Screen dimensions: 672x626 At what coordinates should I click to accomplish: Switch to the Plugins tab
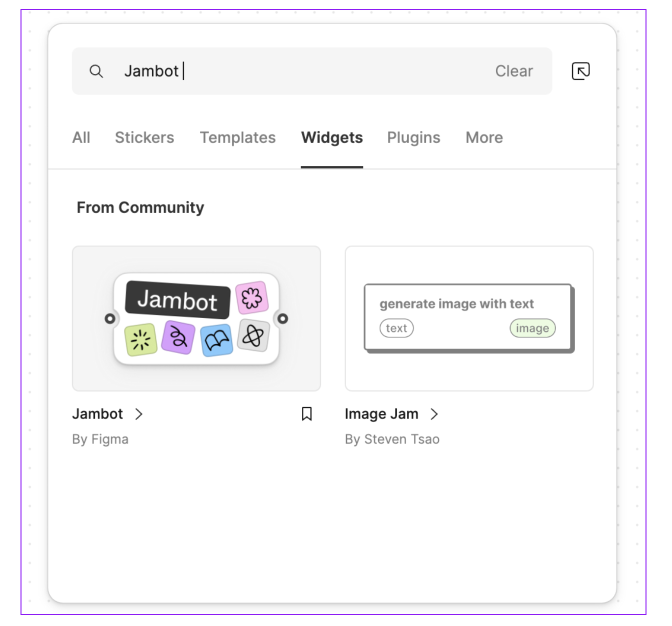click(x=413, y=137)
